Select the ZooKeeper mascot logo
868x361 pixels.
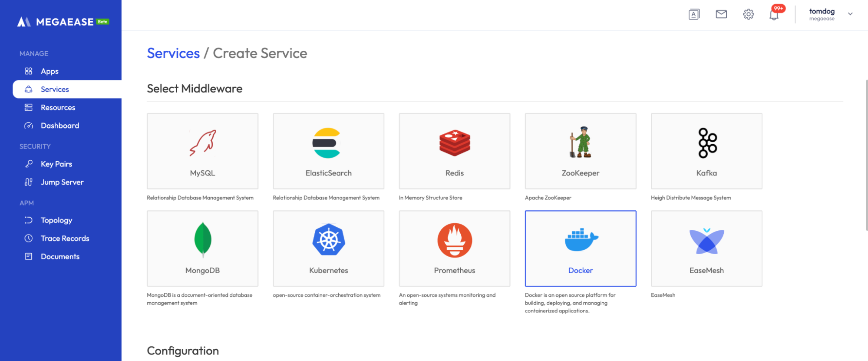click(581, 142)
